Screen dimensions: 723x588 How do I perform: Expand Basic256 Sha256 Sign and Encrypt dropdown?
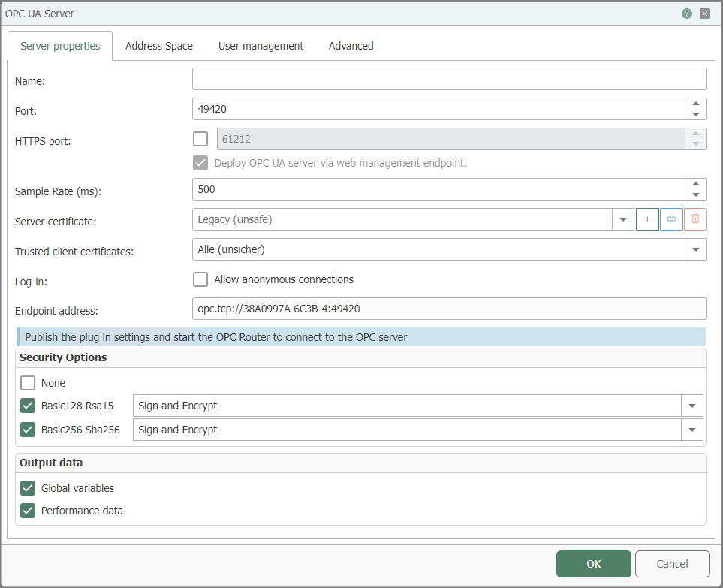coord(692,430)
